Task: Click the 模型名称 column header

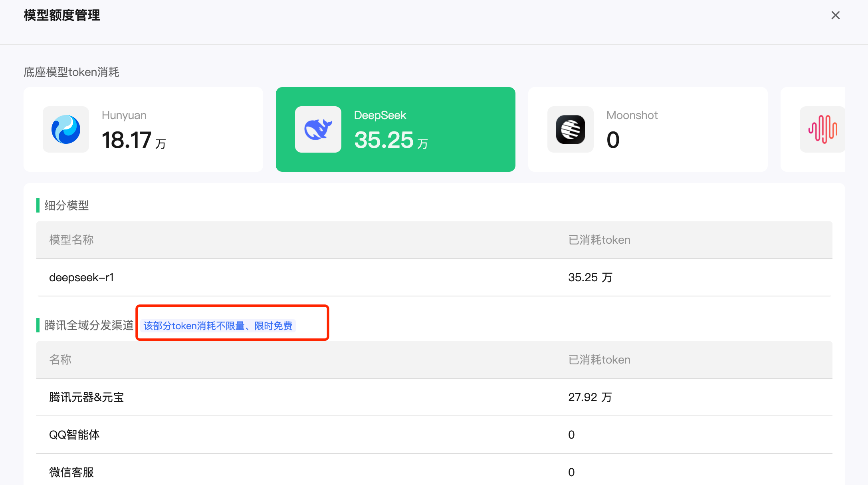Action: click(x=71, y=240)
